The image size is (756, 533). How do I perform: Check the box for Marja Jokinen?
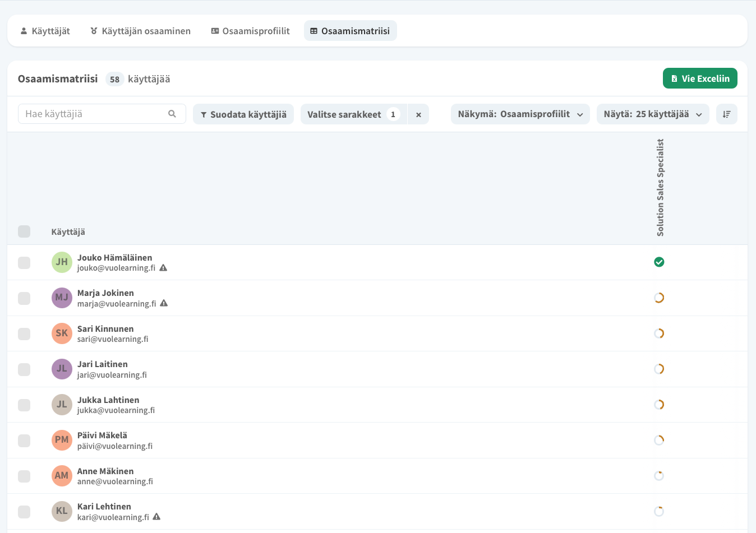click(x=24, y=298)
